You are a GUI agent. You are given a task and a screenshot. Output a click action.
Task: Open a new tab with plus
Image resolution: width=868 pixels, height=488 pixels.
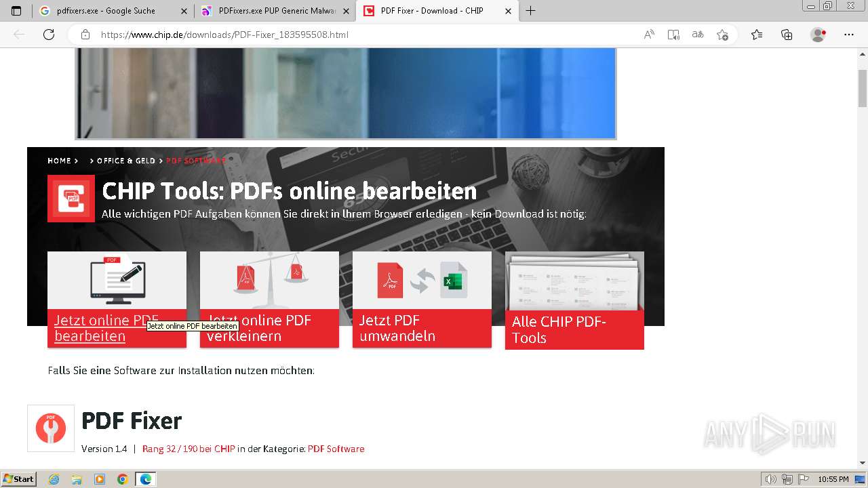click(531, 11)
